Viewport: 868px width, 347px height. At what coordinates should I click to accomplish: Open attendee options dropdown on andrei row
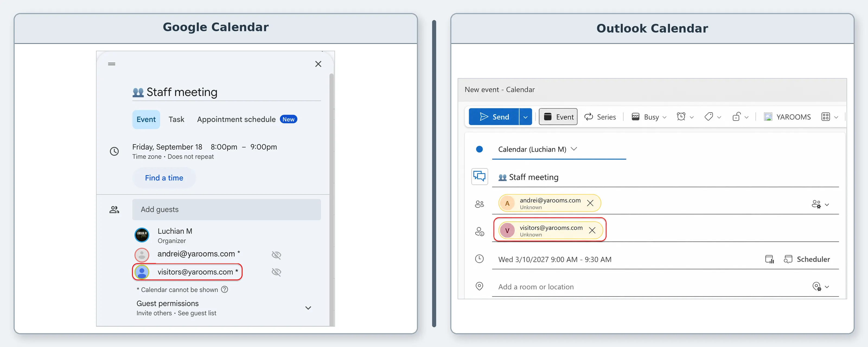click(820, 204)
